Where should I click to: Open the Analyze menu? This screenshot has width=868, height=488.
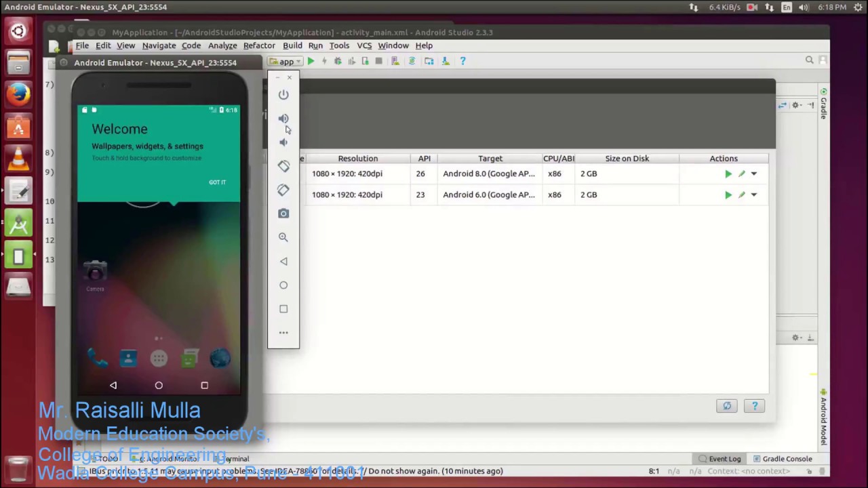coord(222,45)
